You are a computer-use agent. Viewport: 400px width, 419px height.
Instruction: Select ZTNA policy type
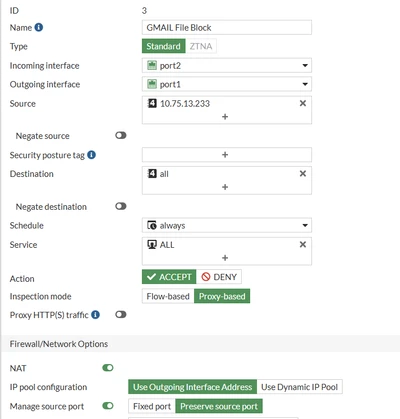coord(201,46)
